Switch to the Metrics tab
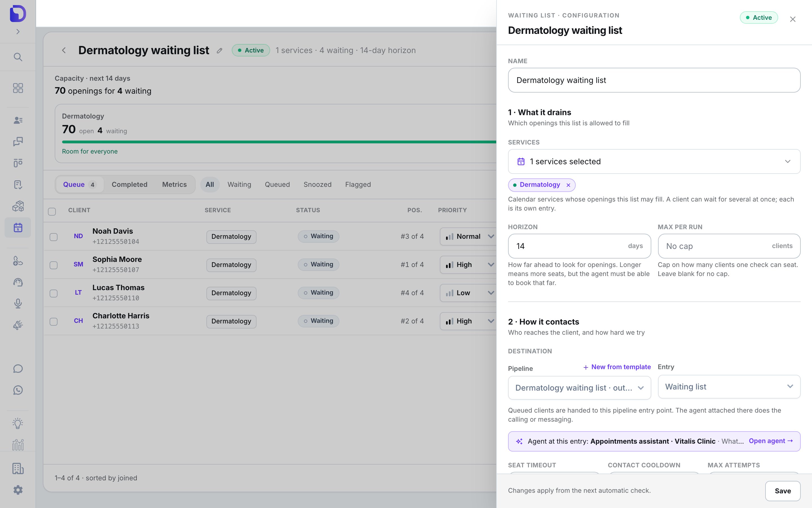This screenshot has height=508, width=812. coord(175,185)
